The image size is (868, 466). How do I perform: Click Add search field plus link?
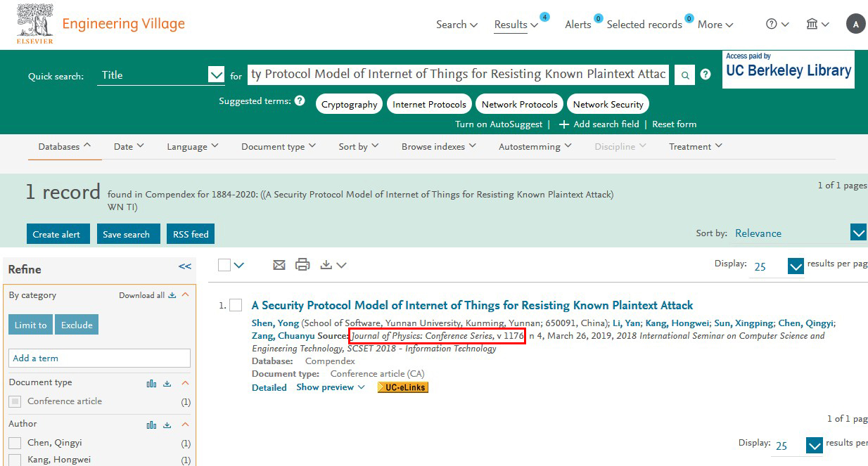coord(599,124)
